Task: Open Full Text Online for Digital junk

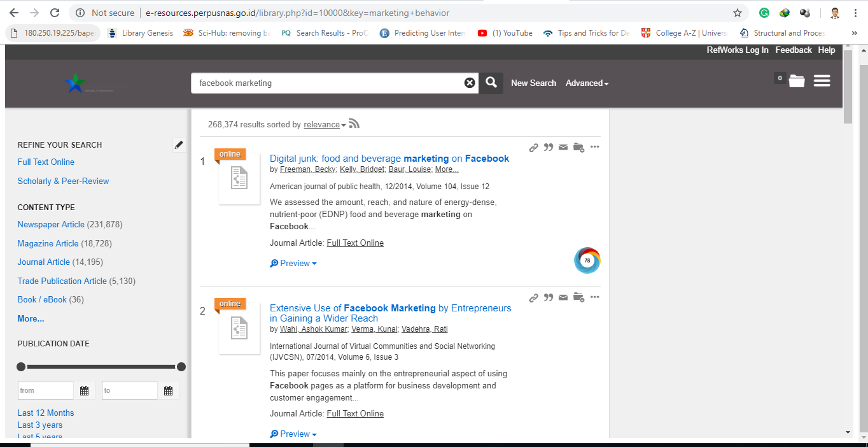Action: 355,243
